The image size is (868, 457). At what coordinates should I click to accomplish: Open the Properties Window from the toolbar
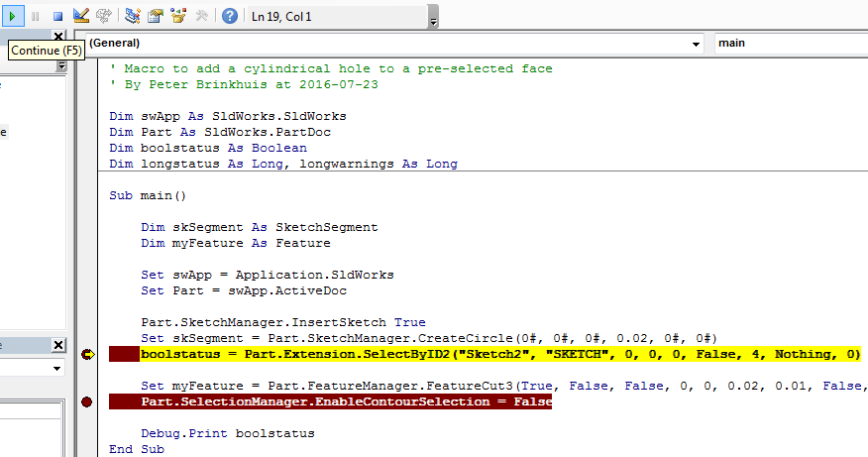(x=156, y=16)
